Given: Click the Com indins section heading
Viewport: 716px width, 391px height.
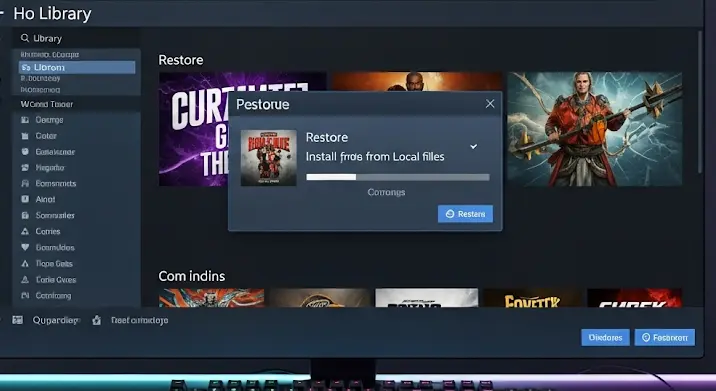Looking at the screenshot, I should [192, 276].
